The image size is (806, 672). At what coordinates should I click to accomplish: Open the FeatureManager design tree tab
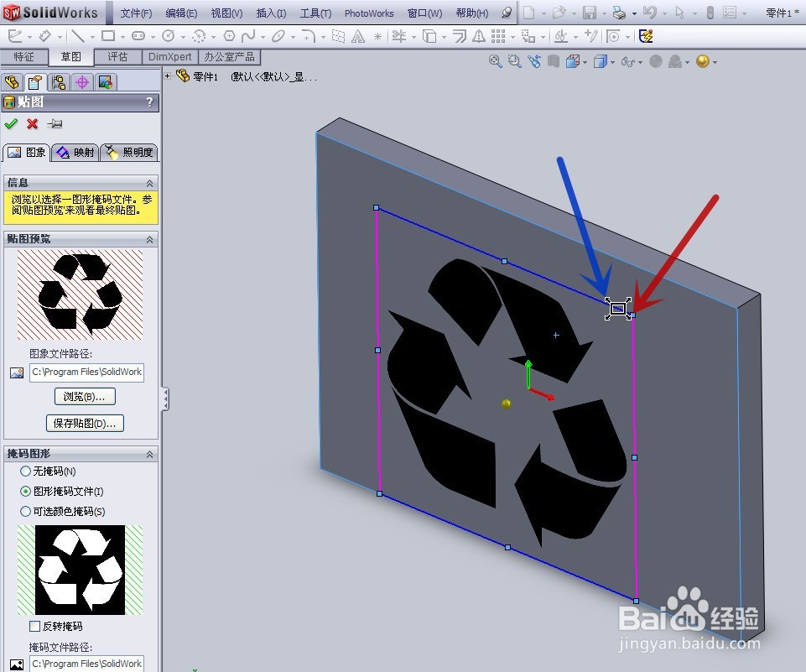coord(12,82)
